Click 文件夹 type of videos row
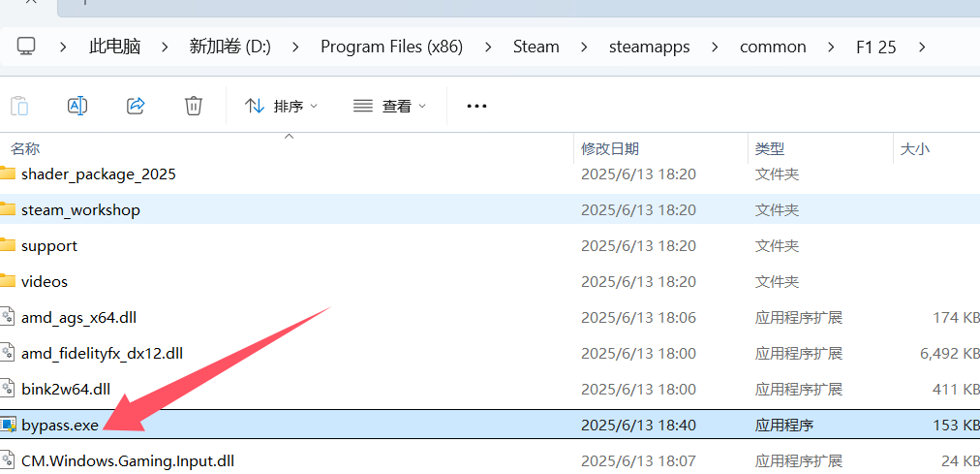 coord(777,281)
